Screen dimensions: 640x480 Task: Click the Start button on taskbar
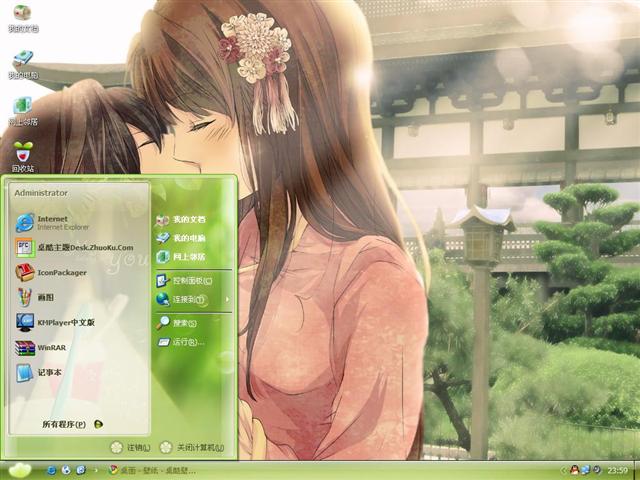point(20,471)
